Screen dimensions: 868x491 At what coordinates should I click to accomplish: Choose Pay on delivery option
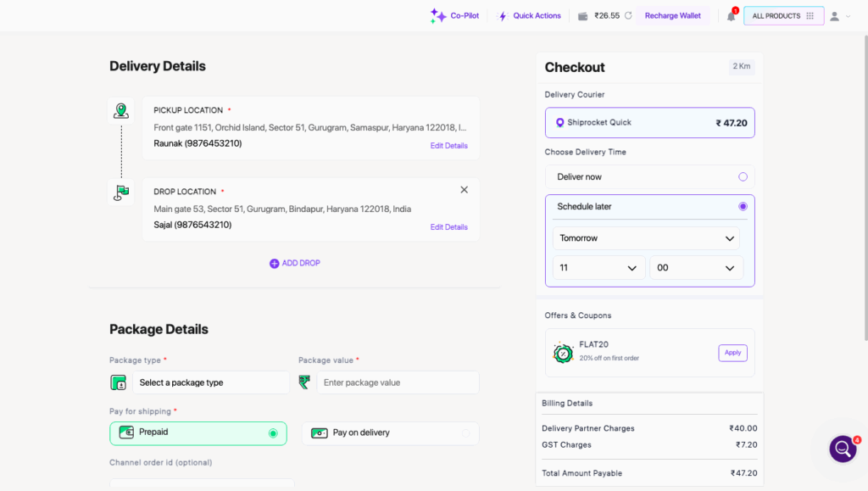tap(465, 433)
